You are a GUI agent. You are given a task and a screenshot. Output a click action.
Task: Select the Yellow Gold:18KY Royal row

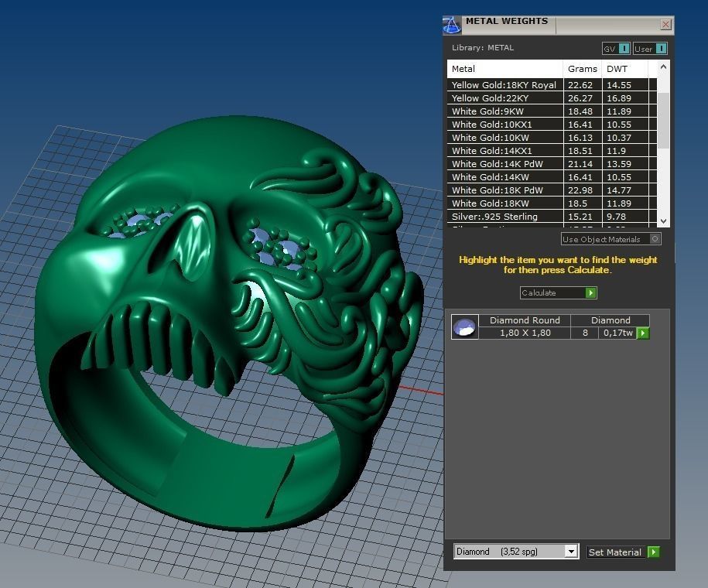[x=552, y=85]
